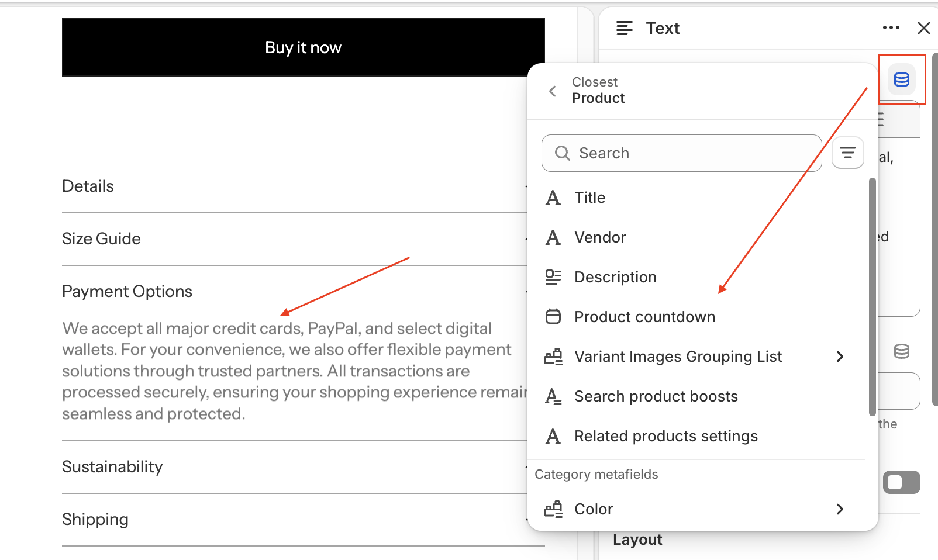Screen dimensions: 938x560
Task: Open the filter icon next to Search
Action: coord(847,153)
